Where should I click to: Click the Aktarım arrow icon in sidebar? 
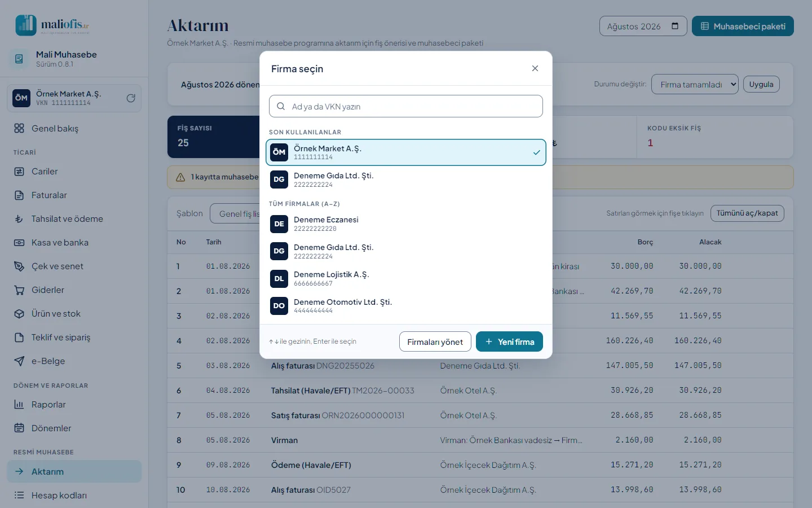point(19,472)
